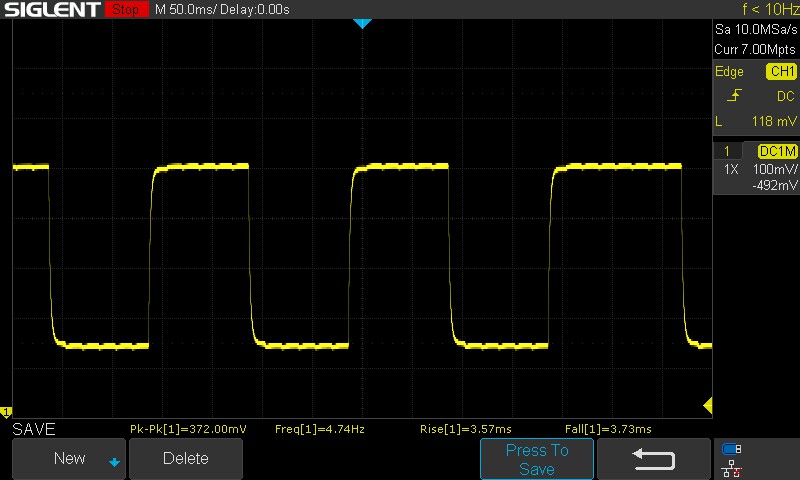
Task: Click the DC1M coupling badge
Action: pyautogui.click(x=777, y=151)
